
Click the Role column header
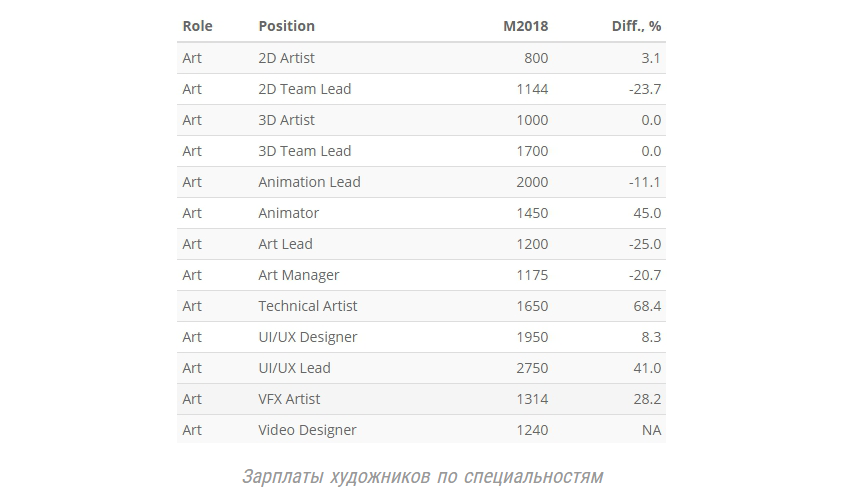pos(197,26)
